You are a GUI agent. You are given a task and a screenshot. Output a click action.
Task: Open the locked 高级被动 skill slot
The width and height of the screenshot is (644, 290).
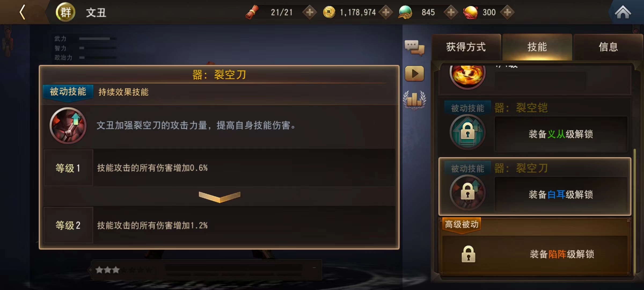535,254
